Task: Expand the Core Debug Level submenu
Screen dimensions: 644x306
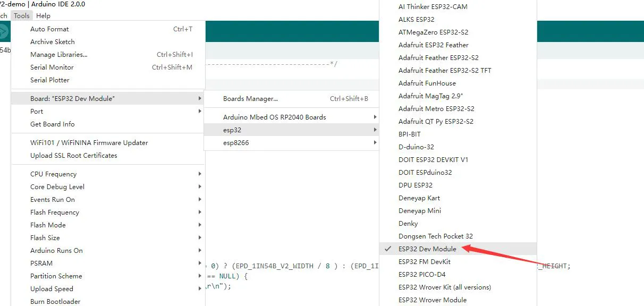Action: pyautogui.click(x=108, y=187)
